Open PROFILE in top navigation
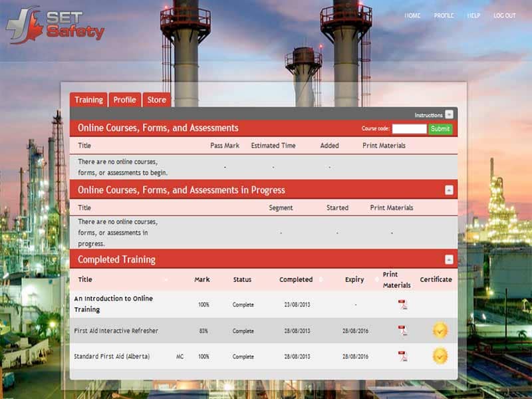 click(444, 15)
